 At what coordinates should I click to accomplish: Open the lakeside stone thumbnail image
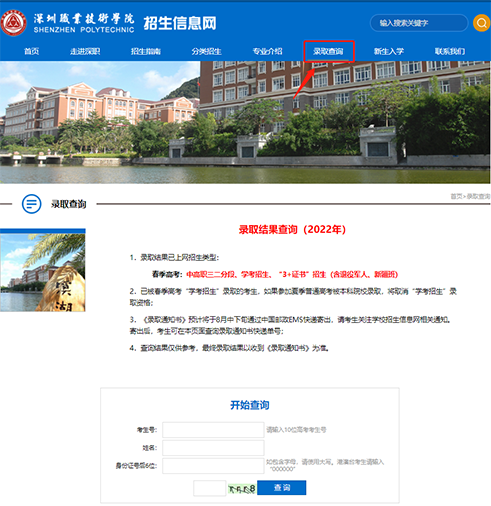[x=43, y=270]
